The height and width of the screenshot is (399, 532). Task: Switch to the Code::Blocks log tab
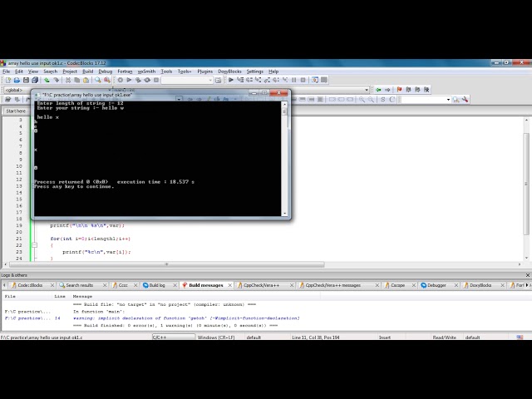pyautogui.click(x=30, y=285)
